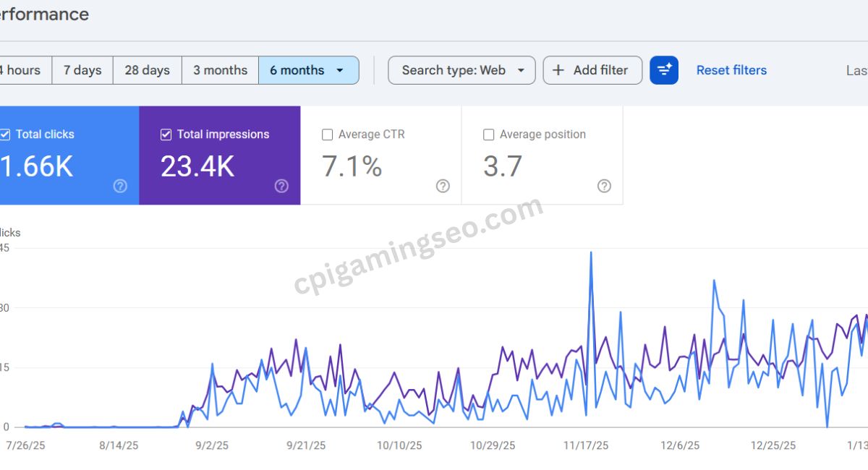Open help icon on Total clicks card
868x470 pixels.
point(120,186)
